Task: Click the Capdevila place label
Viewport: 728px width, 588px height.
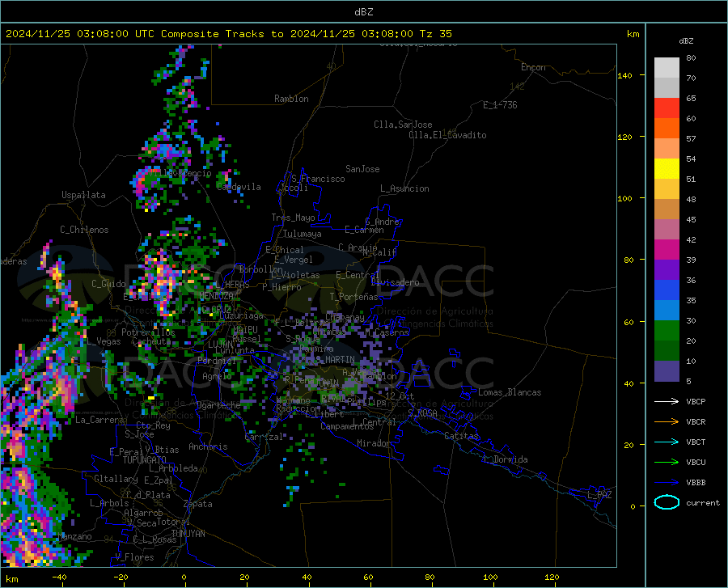Action: point(239,187)
